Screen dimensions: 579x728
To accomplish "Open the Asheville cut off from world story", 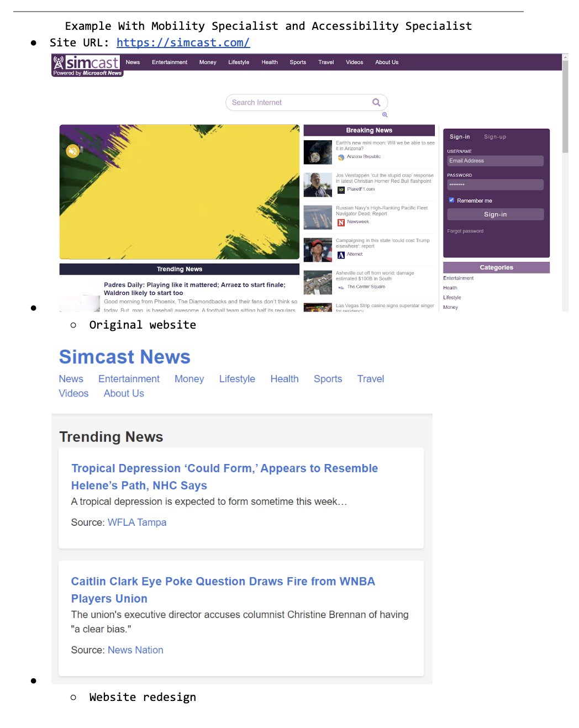I will [x=375, y=276].
